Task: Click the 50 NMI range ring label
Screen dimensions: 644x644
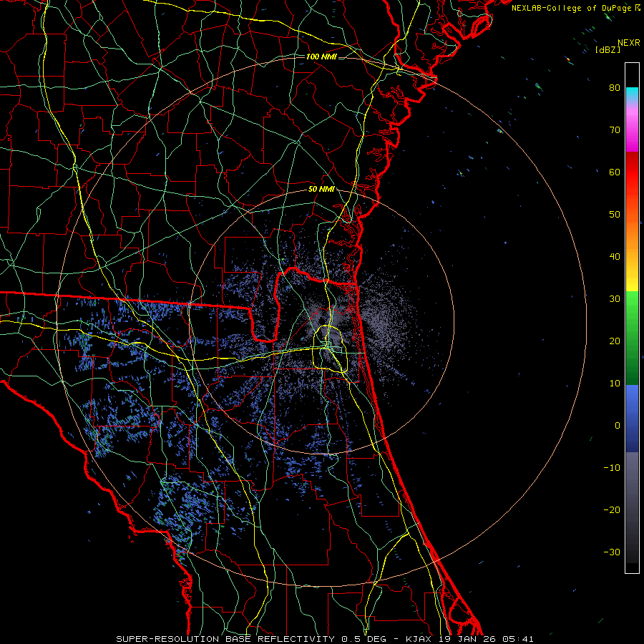Action: click(321, 190)
